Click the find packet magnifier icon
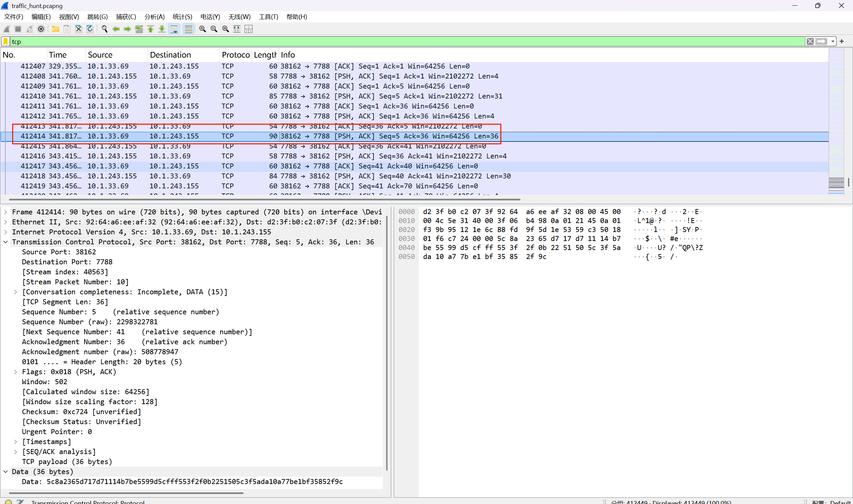This screenshot has height=504, width=853. 104,29
